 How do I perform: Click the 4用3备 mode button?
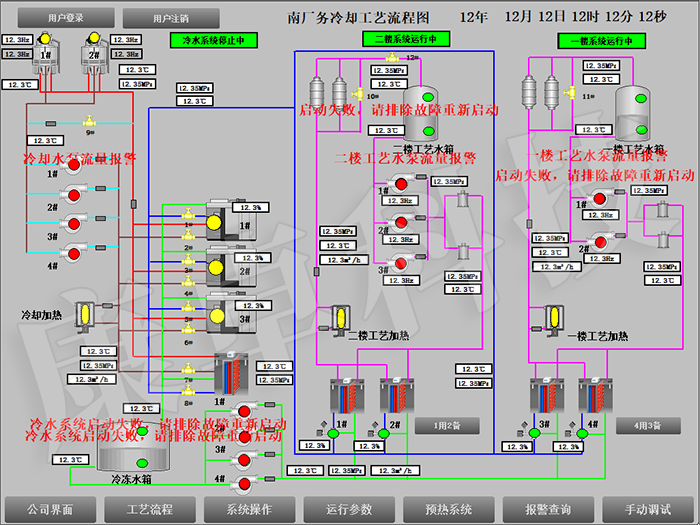[648, 426]
